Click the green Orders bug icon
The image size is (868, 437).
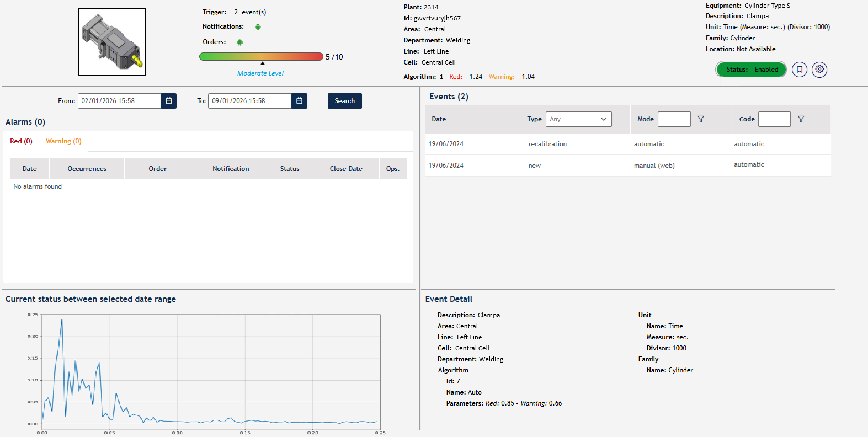[239, 42]
